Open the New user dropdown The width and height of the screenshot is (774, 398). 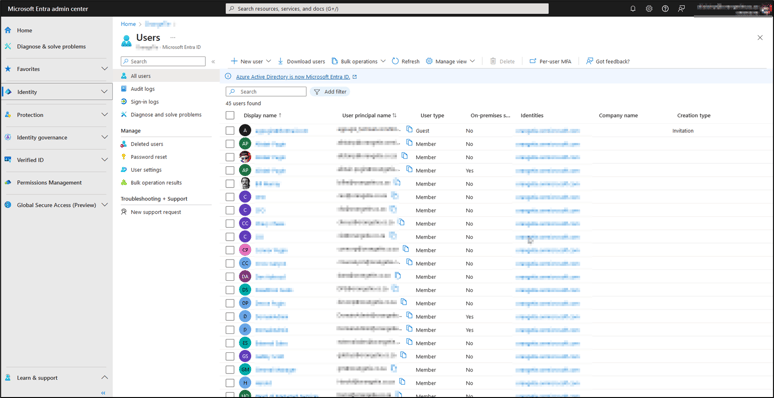click(x=251, y=61)
